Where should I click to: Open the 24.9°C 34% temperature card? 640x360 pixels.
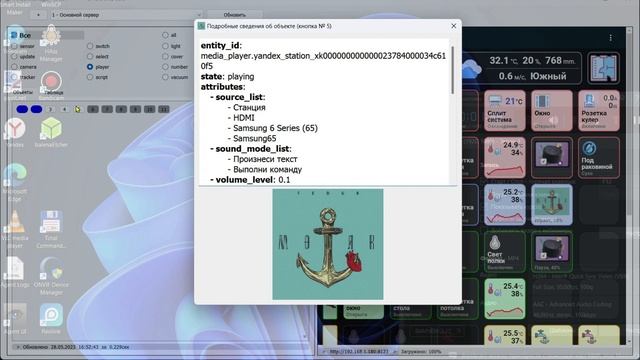[505, 158]
